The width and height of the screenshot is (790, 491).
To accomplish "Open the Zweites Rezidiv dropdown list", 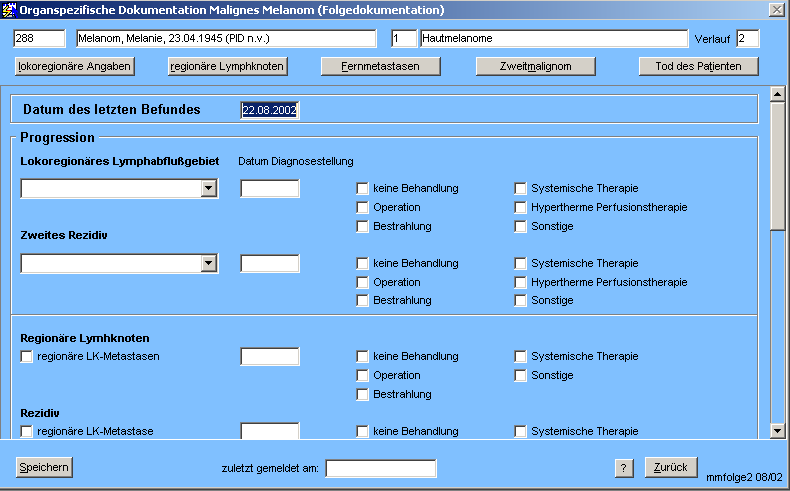I will click(208, 264).
